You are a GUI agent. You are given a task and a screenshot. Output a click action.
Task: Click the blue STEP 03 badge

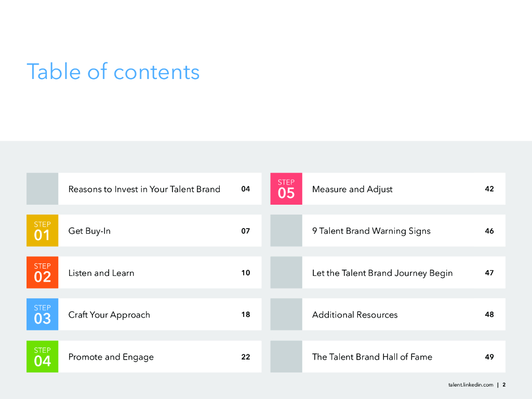42,314
